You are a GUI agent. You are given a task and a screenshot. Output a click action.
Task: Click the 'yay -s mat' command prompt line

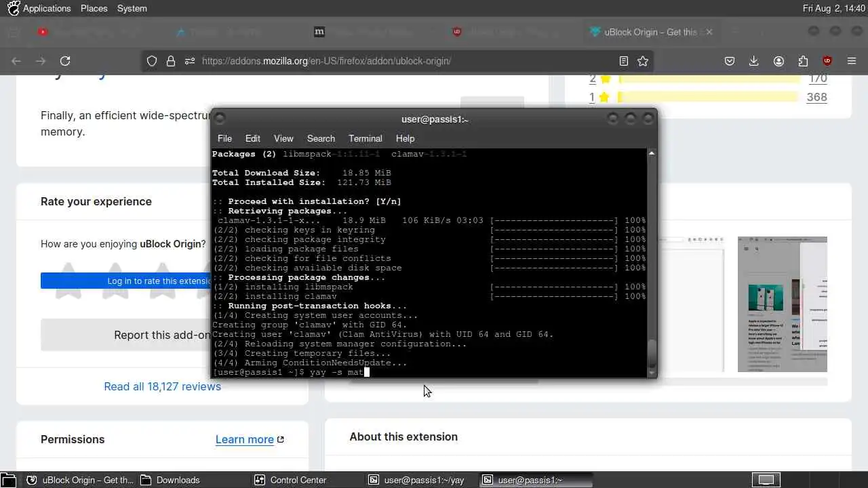(290, 372)
